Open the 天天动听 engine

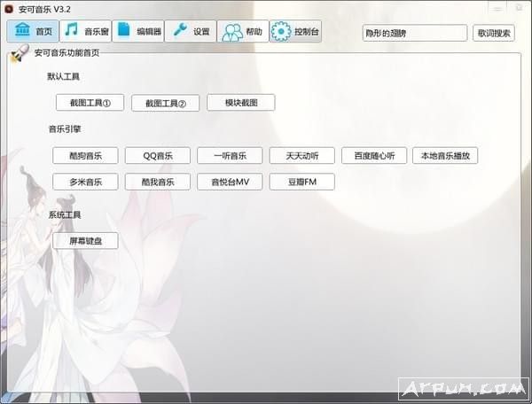coord(302,156)
